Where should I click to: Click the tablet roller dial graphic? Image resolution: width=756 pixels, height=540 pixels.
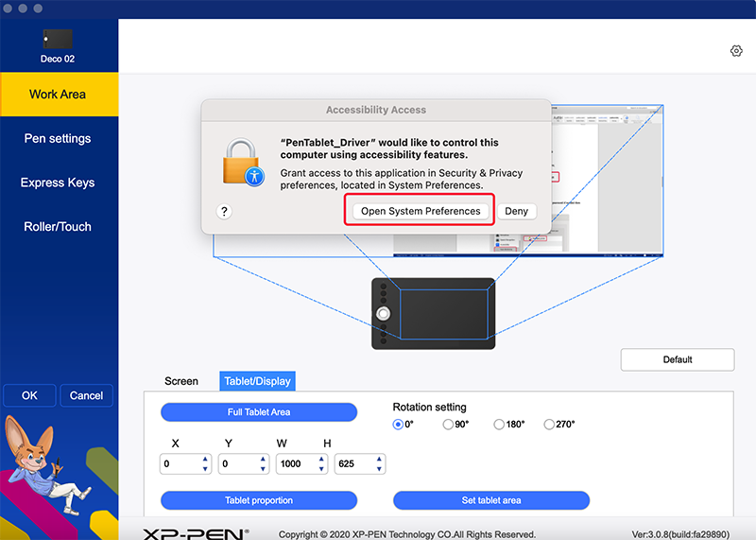(x=384, y=314)
